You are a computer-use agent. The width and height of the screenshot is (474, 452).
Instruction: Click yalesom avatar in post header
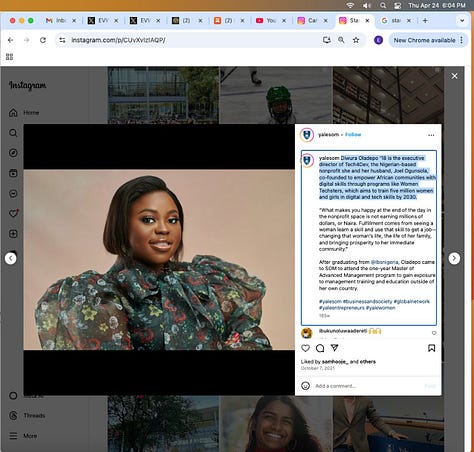point(307,135)
